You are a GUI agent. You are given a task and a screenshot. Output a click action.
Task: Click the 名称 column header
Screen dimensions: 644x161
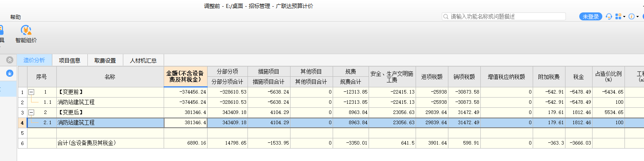tap(110, 77)
